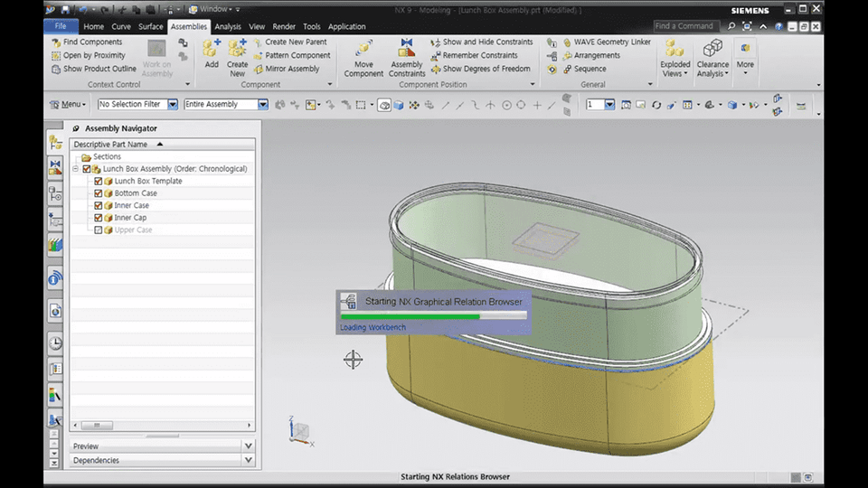Image resolution: width=868 pixels, height=488 pixels.
Task: Switch to the Home tab
Action: (93, 26)
